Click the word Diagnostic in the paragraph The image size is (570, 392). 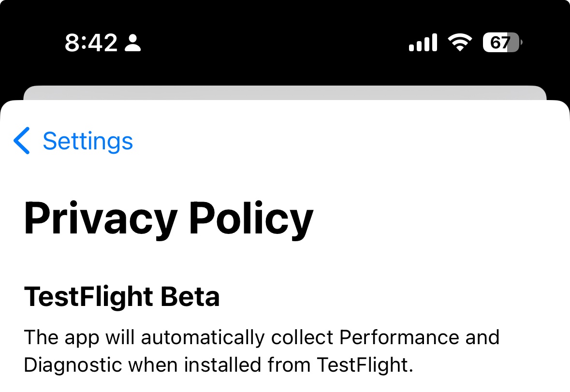[x=73, y=365]
